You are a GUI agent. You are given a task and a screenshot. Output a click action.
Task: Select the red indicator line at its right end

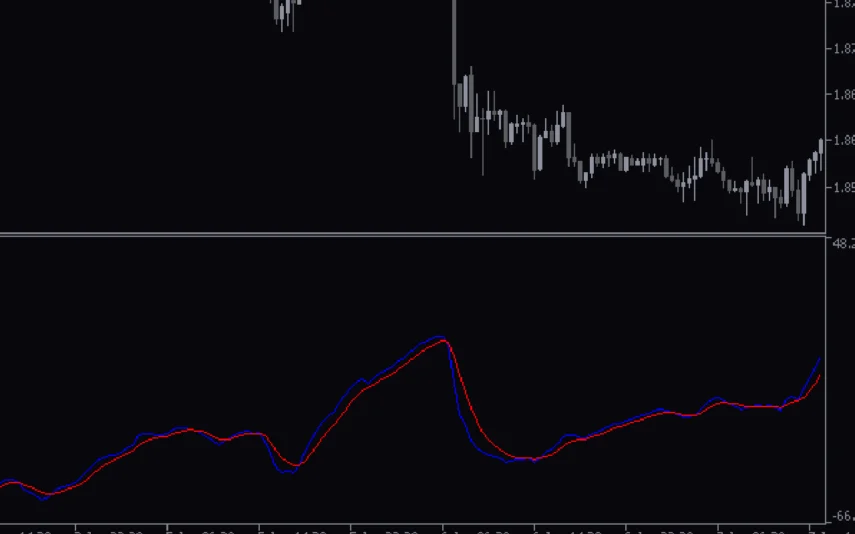click(820, 377)
